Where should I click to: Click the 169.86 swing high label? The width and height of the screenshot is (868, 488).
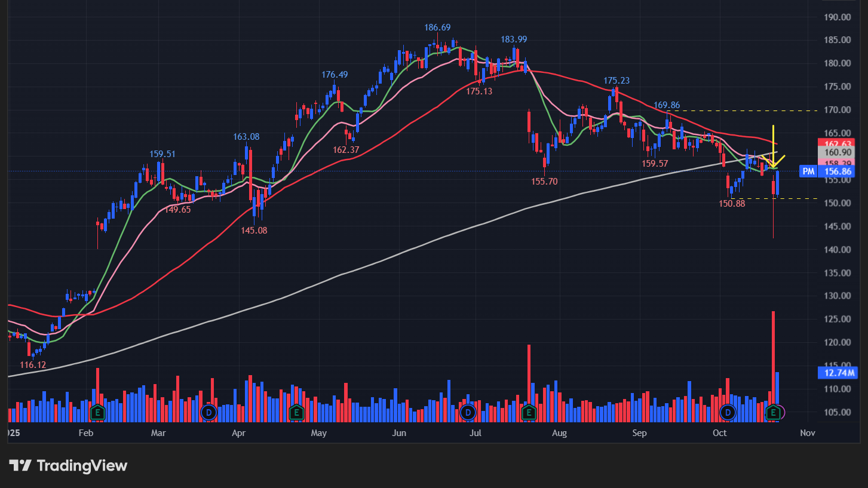[x=667, y=105]
